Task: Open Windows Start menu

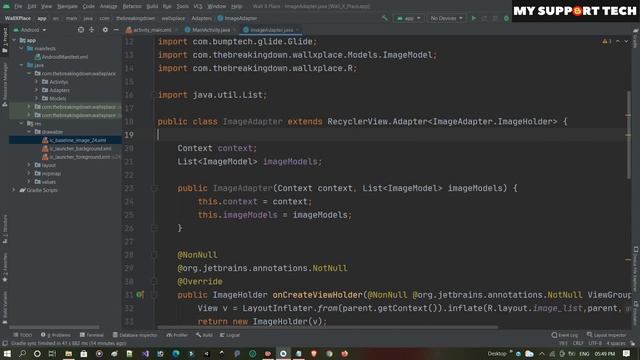Action: [7, 353]
